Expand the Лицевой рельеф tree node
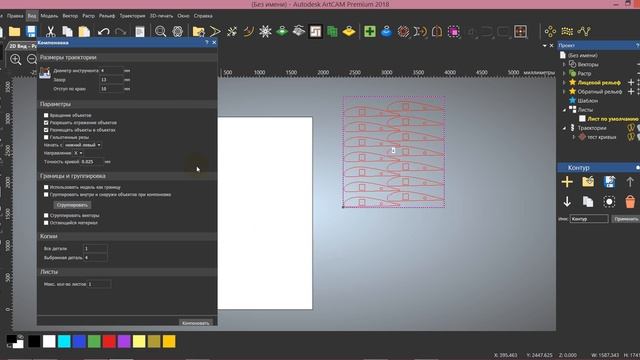This screenshot has width=640, height=360. point(564,82)
